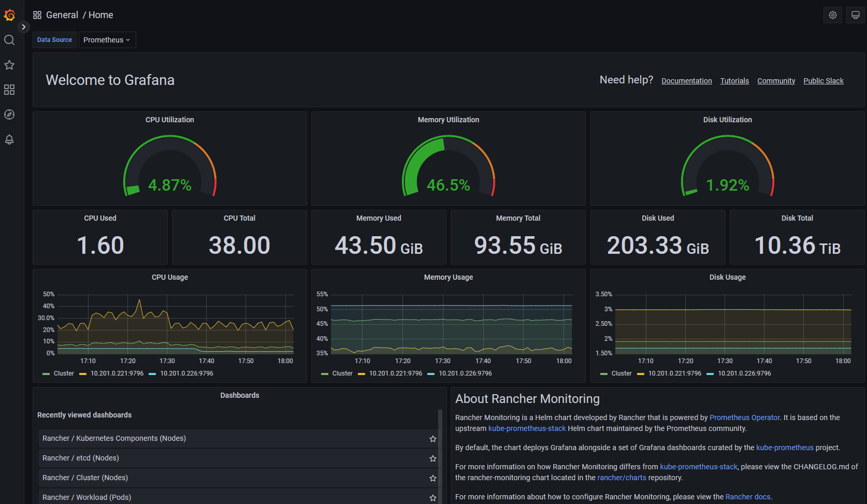This screenshot has height=504, width=867.
Task: Toggle 10.201.0.221:9796 series in Memory Usage legend
Action: 396,373
